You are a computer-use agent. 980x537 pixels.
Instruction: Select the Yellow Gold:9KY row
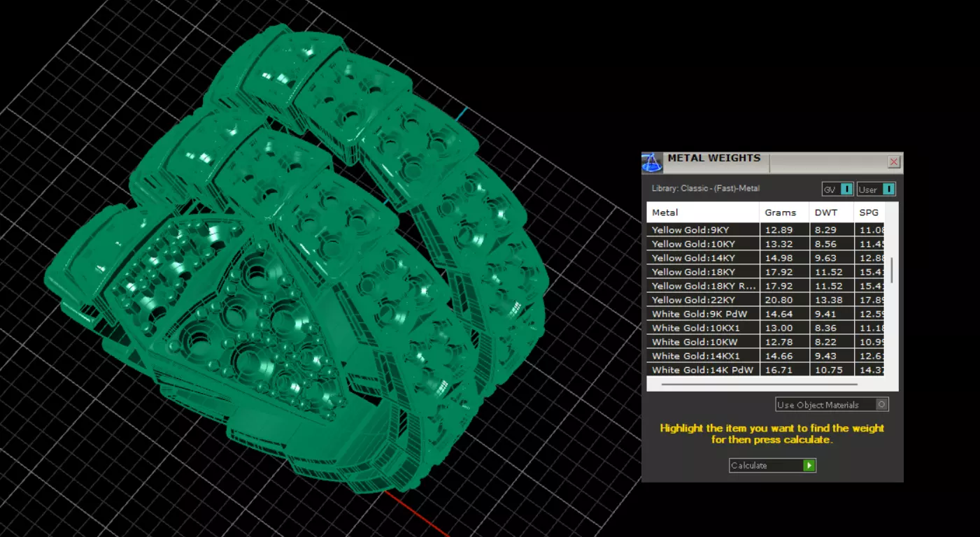(765, 230)
